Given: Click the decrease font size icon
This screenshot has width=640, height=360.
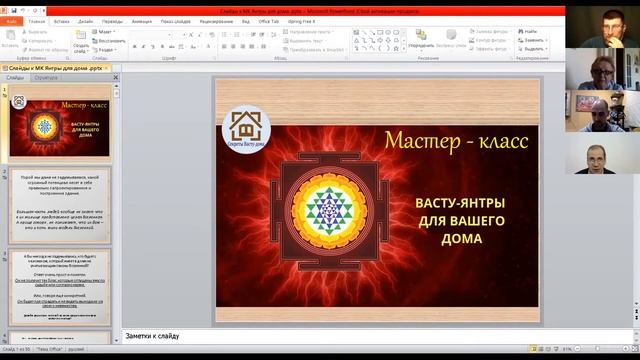Looking at the screenshot, I should (x=200, y=35).
